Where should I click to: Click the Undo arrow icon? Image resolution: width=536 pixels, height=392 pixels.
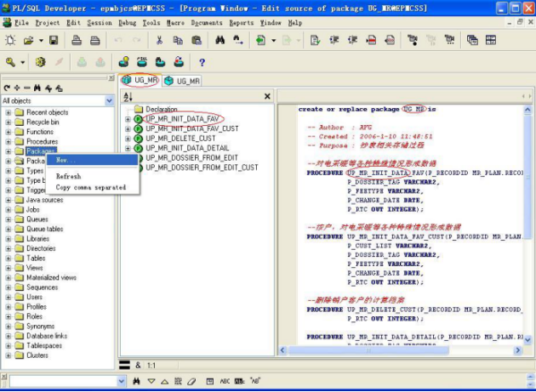coord(118,40)
